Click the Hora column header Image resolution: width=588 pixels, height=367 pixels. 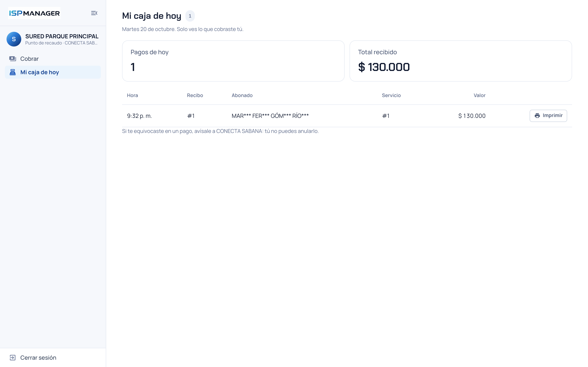[x=133, y=95]
